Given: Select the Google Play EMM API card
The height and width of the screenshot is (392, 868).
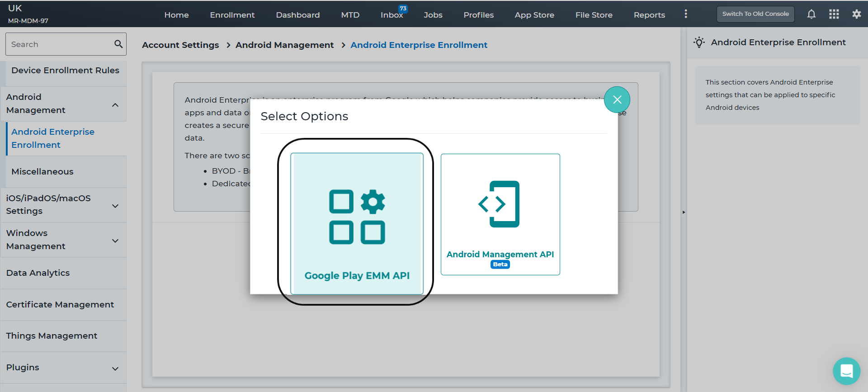Looking at the screenshot, I should coord(357,223).
